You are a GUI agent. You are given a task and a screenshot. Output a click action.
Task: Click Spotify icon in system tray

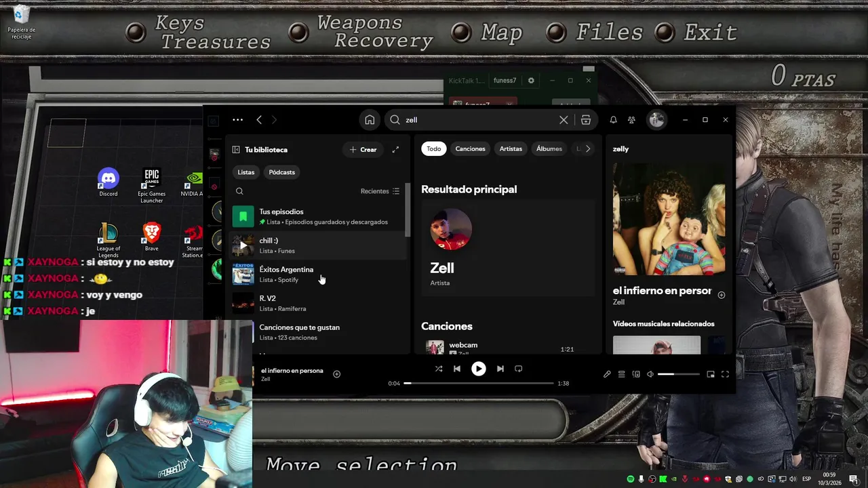tap(630, 479)
